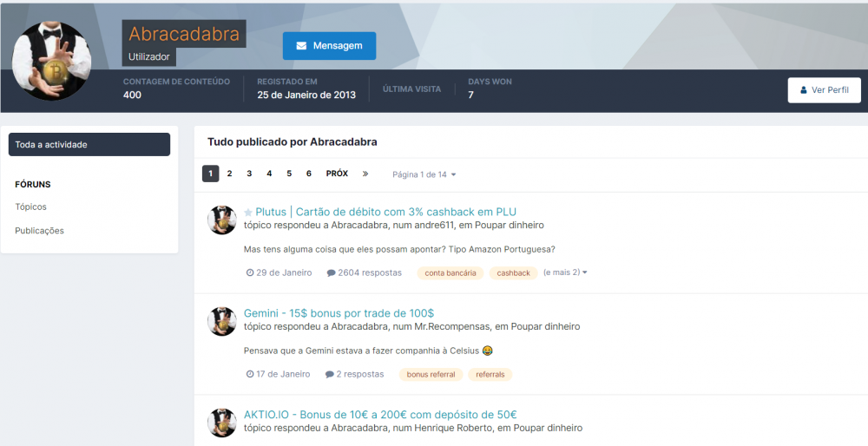The image size is (868, 446).
Task: Click the PRÓX next page link
Action: (x=337, y=174)
